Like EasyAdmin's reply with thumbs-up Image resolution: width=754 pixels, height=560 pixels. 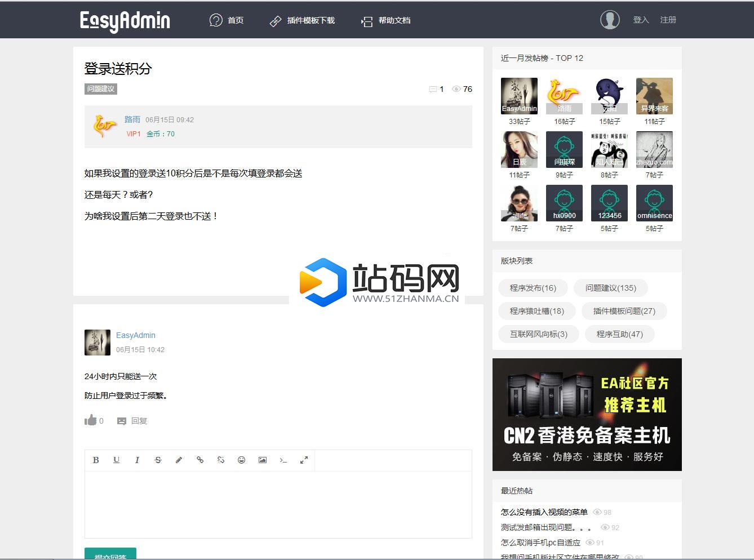(x=91, y=420)
